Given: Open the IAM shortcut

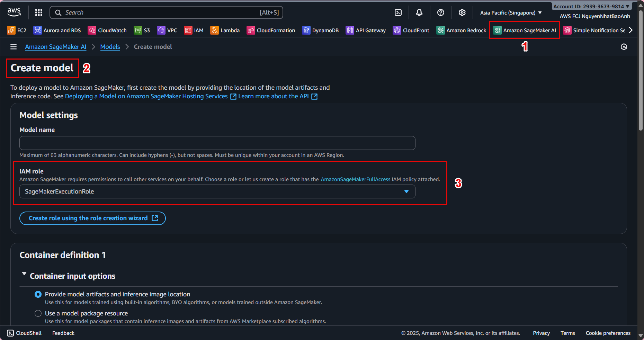Looking at the screenshot, I should pyautogui.click(x=194, y=30).
